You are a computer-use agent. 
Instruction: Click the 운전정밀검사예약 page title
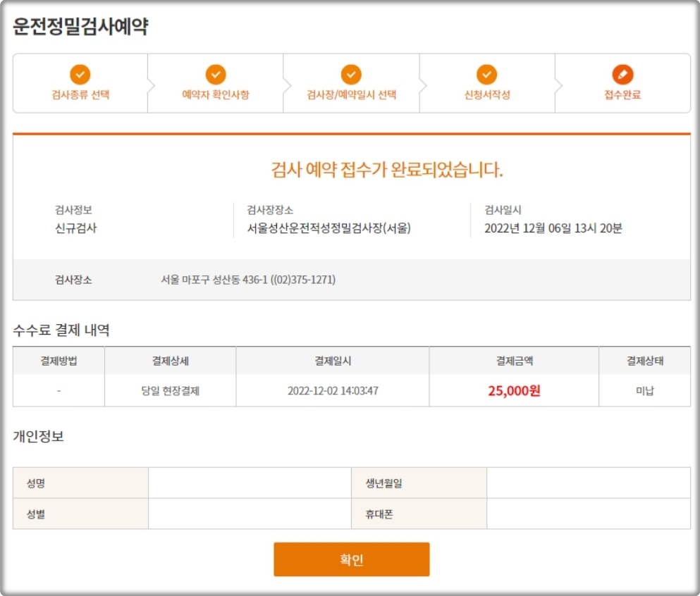80,26
